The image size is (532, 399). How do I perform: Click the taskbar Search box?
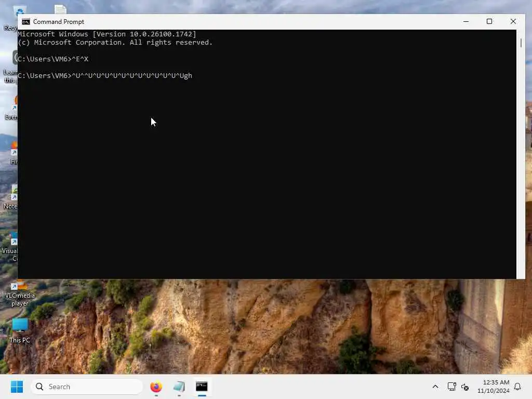pos(87,387)
